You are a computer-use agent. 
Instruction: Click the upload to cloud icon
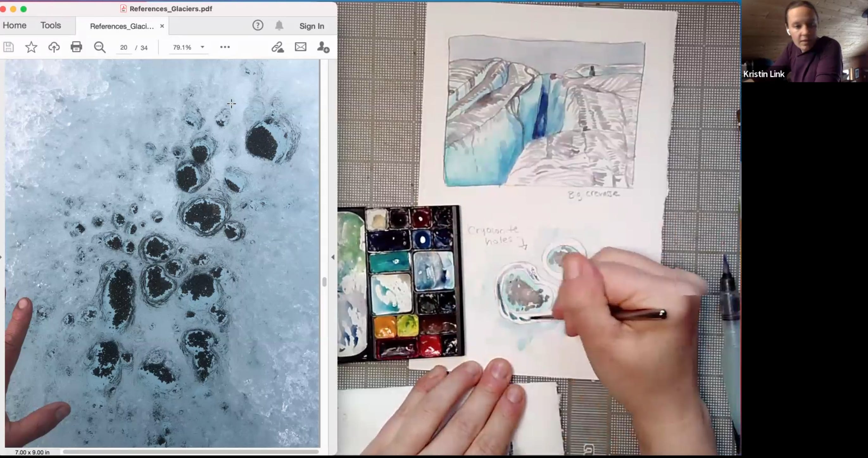[54, 47]
